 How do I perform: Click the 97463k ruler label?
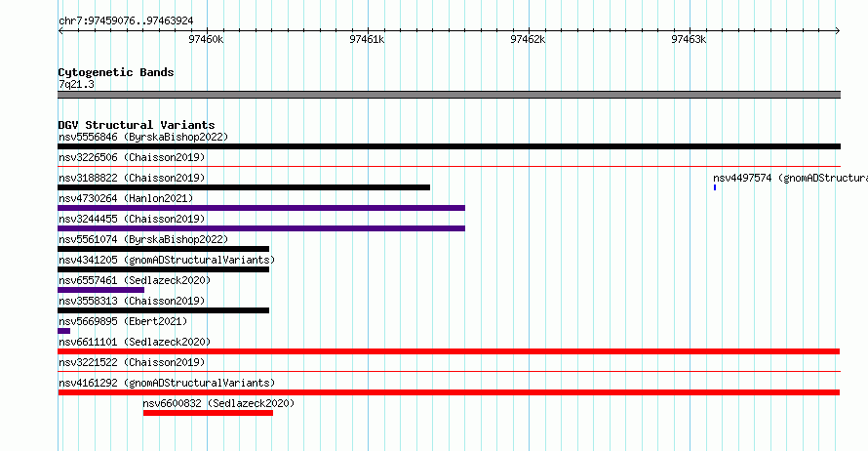689,39
